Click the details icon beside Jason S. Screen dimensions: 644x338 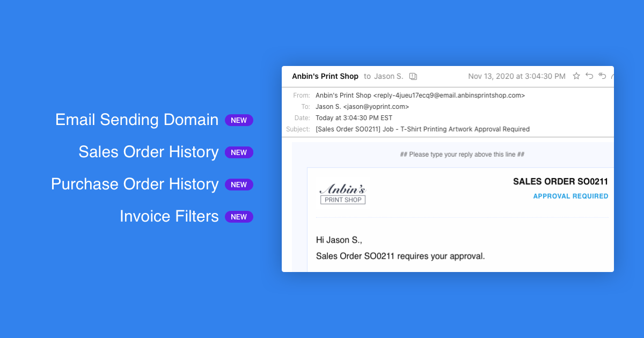[413, 77]
